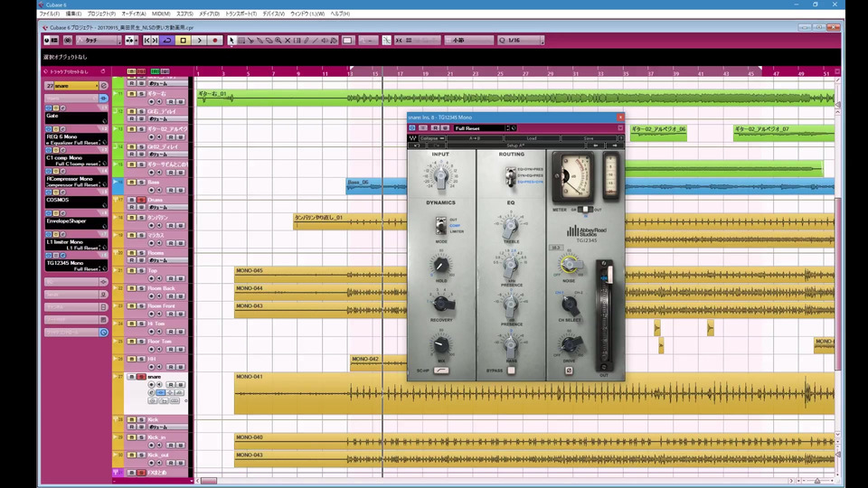The height and width of the screenshot is (488, 868).
Task: Open the Gate insert slot
Action: point(76,117)
